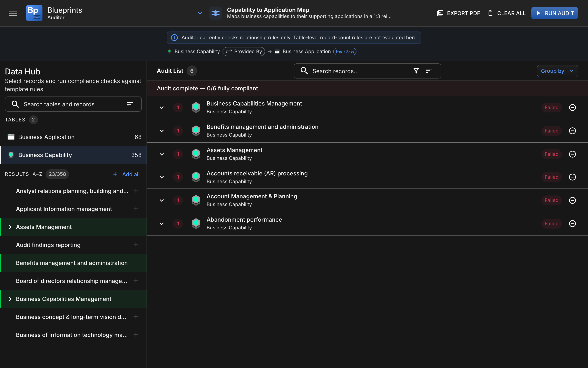Expand Business Capabilities Management audit row
Viewport: 588px width, 368px height.
(x=161, y=108)
